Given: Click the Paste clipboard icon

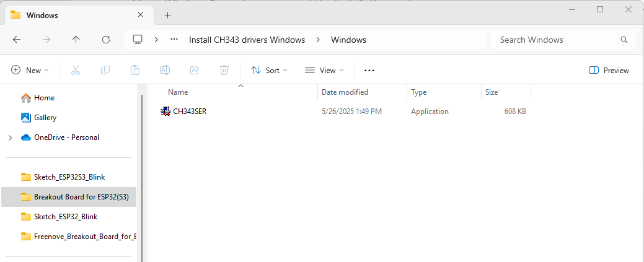Looking at the screenshot, I should point(135,70).
